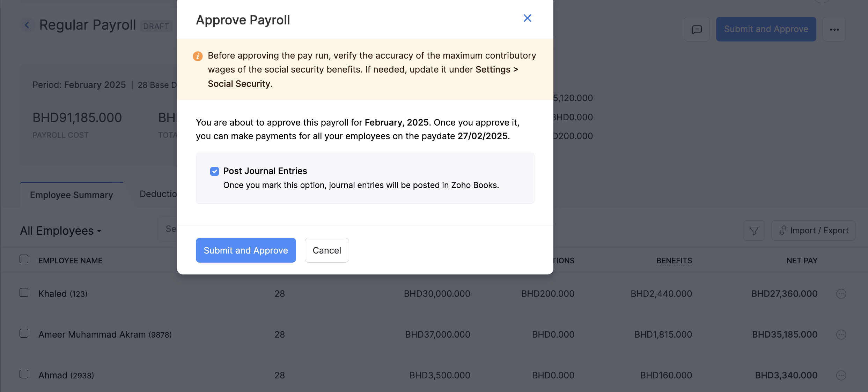Screen dimensions: 868x392
Task: Click the back arrow next to Regular Payroll
Action: coord(27,25)
